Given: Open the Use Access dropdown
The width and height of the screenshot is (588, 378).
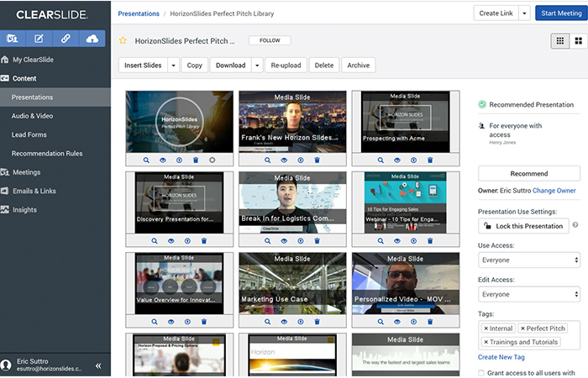Looking at the screenshot, I should pos(529,260).
